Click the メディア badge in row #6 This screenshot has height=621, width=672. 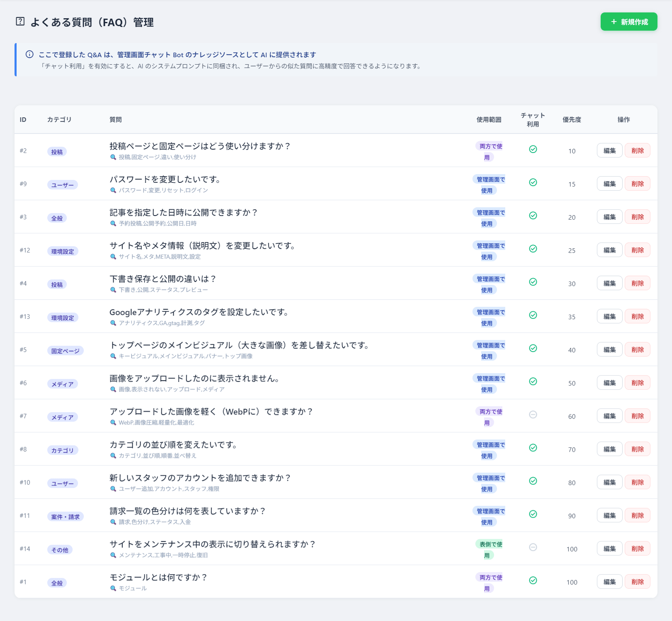(63, 384)
